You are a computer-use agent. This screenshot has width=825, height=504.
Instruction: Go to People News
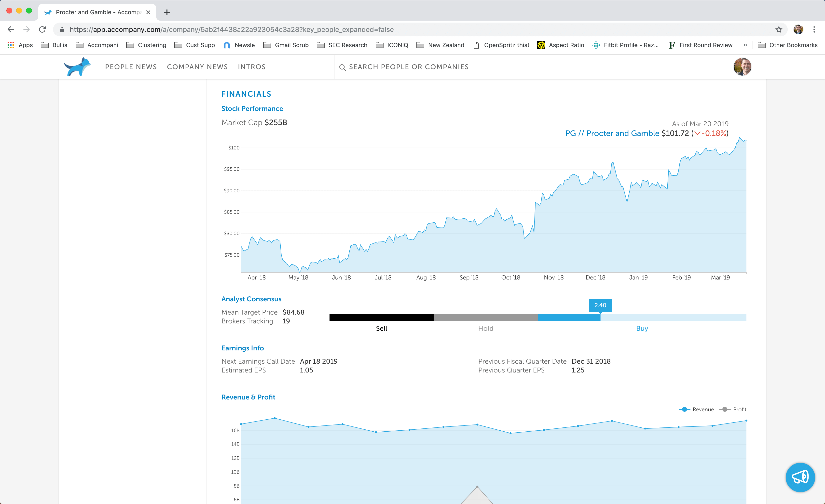131,66
